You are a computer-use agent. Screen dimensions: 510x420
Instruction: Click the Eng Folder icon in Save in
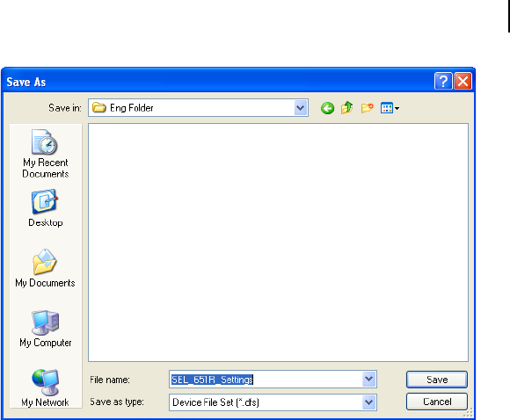point(98,107)
